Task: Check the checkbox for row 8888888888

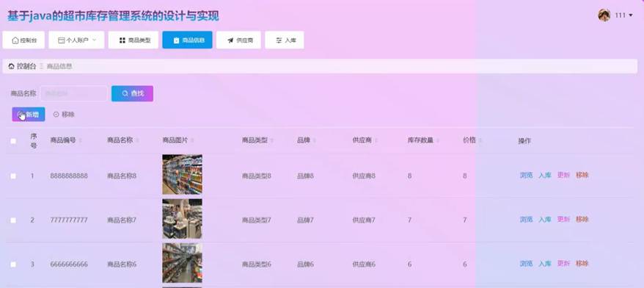Action: click(13, 176)
